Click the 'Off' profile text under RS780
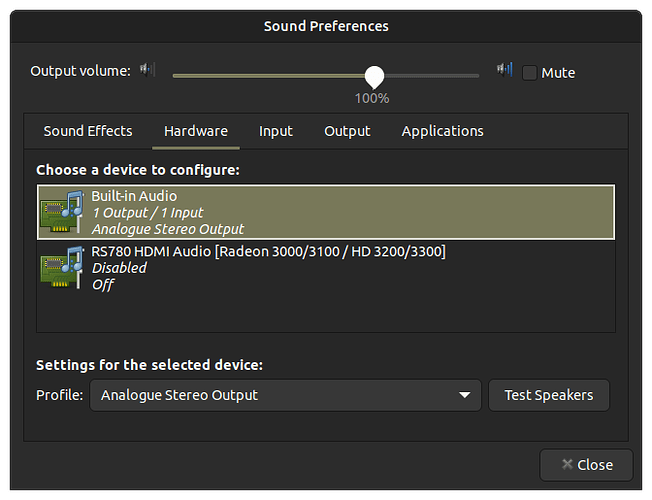The height and width of the screenshot is (500, 652). coord(103,285)
